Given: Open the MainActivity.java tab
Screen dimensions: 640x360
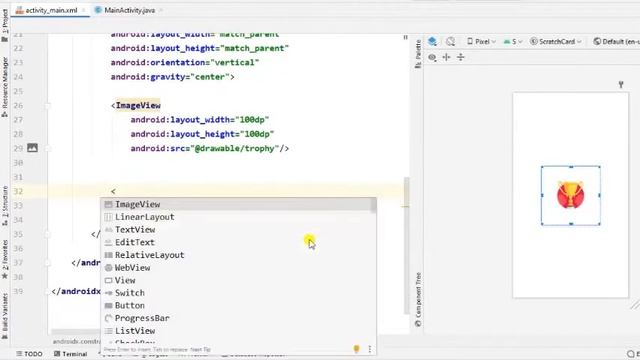Looking at the screenshot, I should [129, 10].
